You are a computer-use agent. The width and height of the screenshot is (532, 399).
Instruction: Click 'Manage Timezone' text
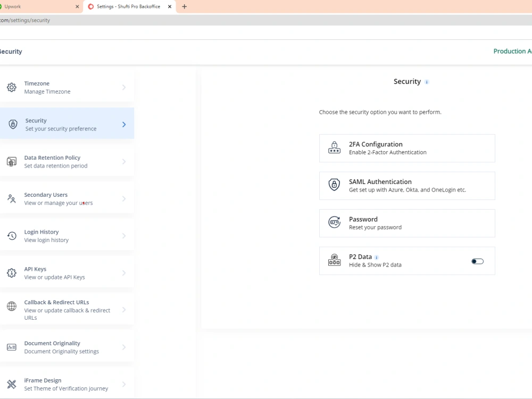click(47, 92)
